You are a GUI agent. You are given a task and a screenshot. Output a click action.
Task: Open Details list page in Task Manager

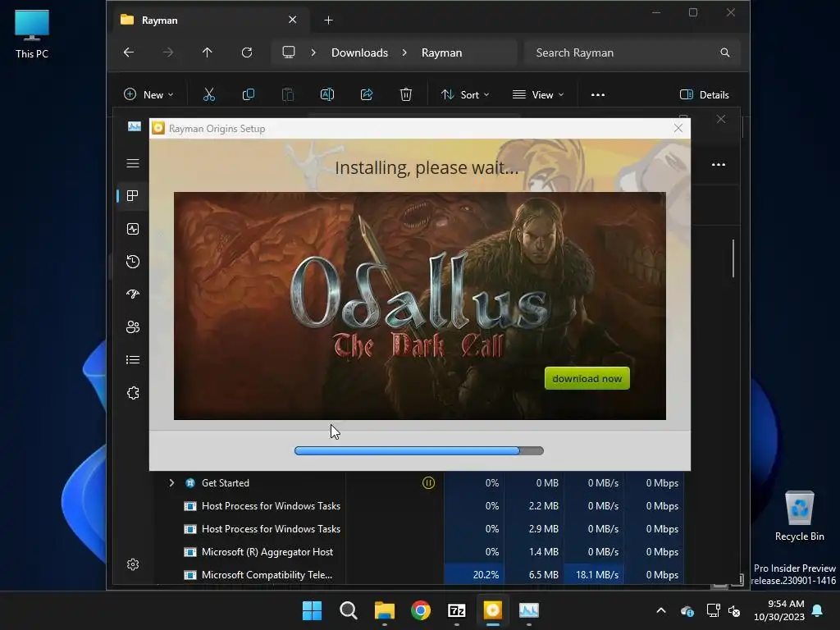coord(133,360)
